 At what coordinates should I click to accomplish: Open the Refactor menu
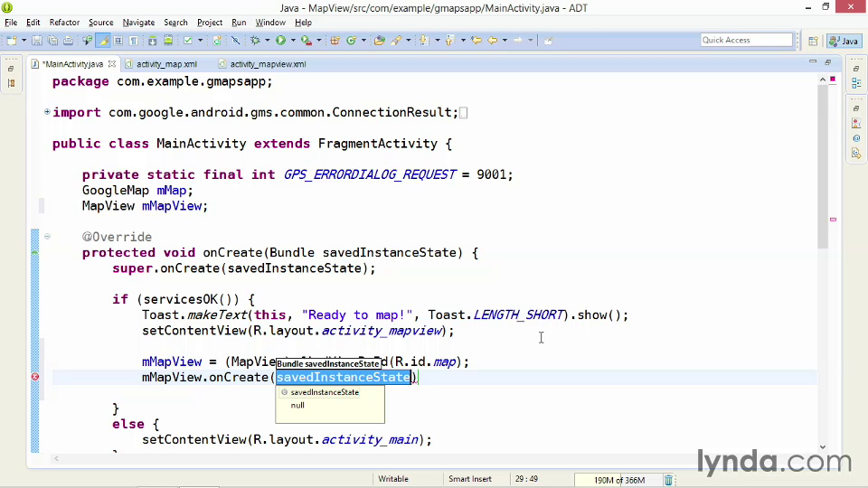point(64,23)
